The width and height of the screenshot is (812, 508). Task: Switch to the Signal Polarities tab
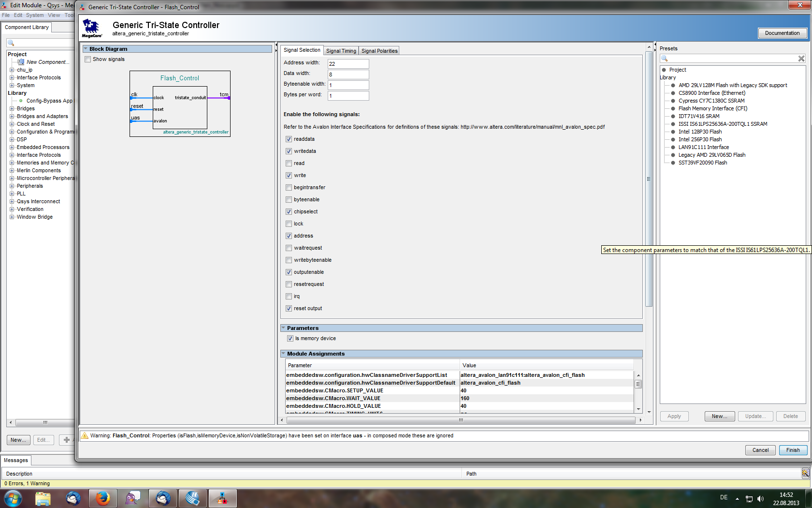pos(379,51)
